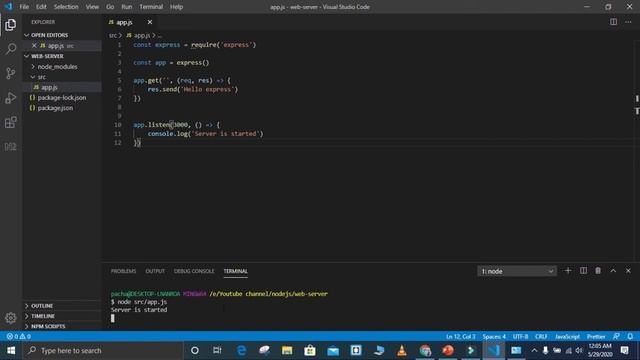Click 'Ln 12, Col 3' cursor position
Image resolution: width=640 pixels, height=360 pixels.
pos(460,336)
